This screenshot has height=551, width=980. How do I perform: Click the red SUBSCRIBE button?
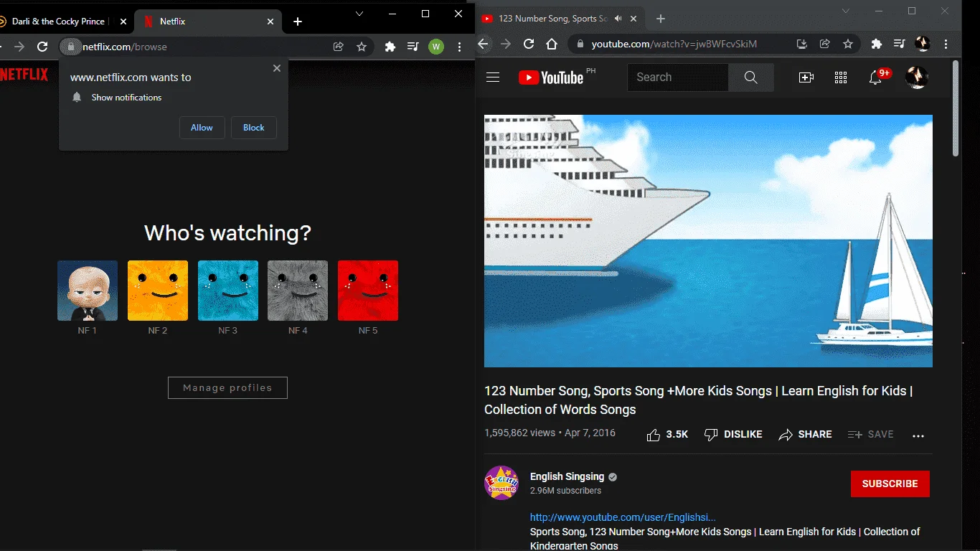point(890,484)
